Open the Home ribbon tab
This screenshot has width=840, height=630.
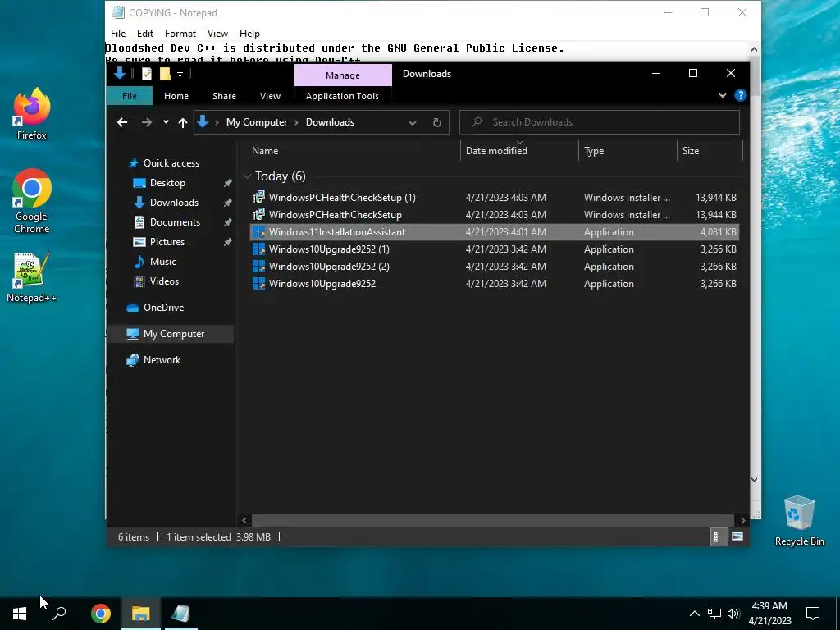click(176, 96)
